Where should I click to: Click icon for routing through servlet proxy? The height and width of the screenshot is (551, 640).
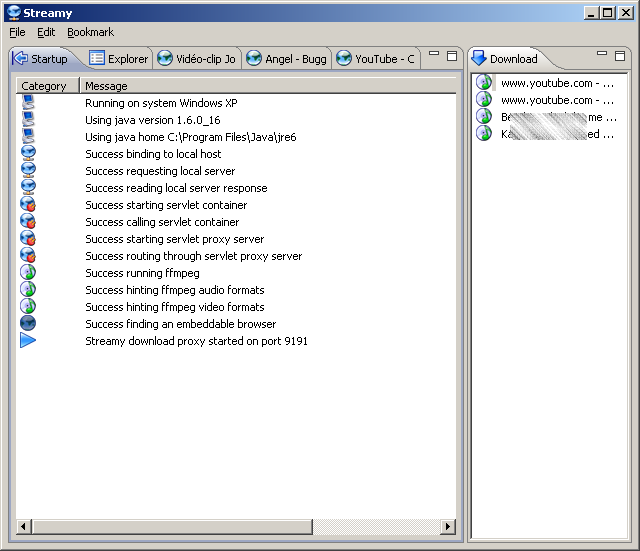28,255
